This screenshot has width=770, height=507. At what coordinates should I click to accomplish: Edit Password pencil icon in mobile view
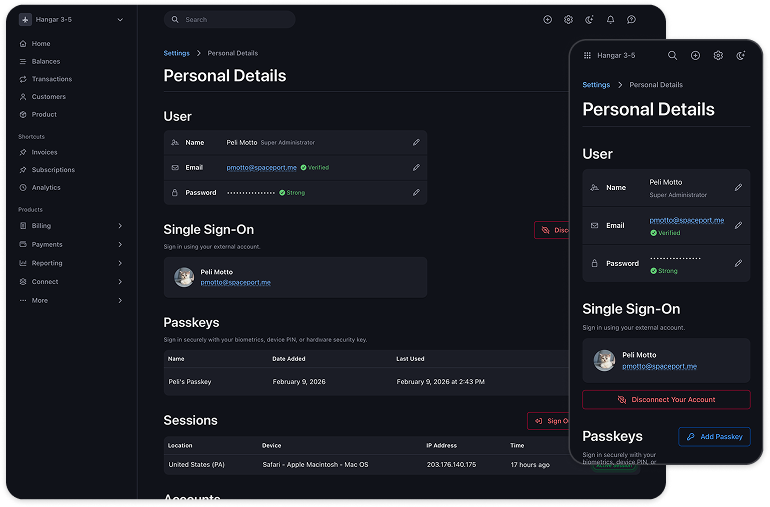pos(738,263)
